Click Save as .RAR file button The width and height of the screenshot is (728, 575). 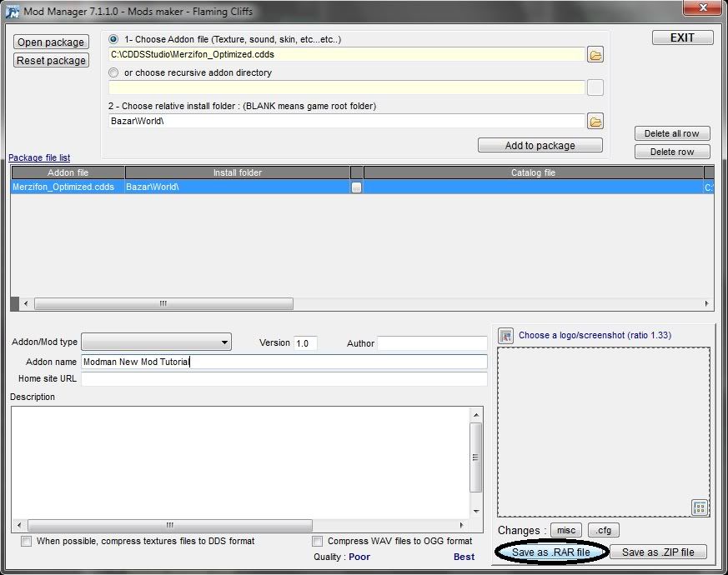tap(550, 552)
